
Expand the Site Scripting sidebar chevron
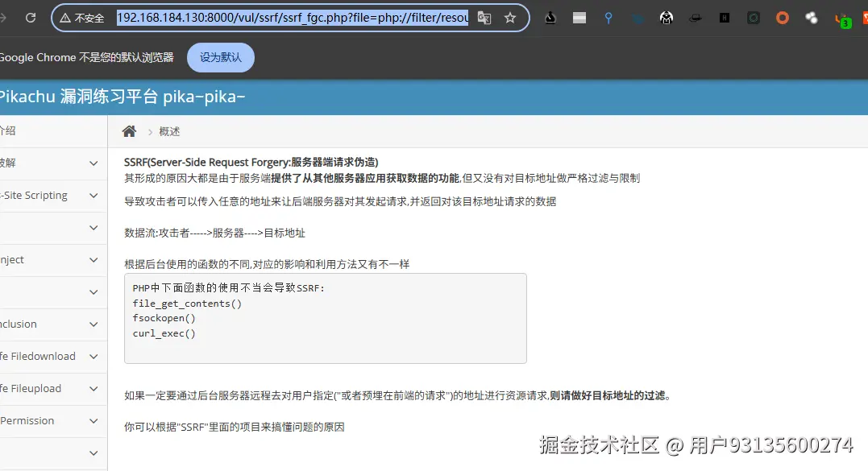pyautogui.click(x=93, y=196)
